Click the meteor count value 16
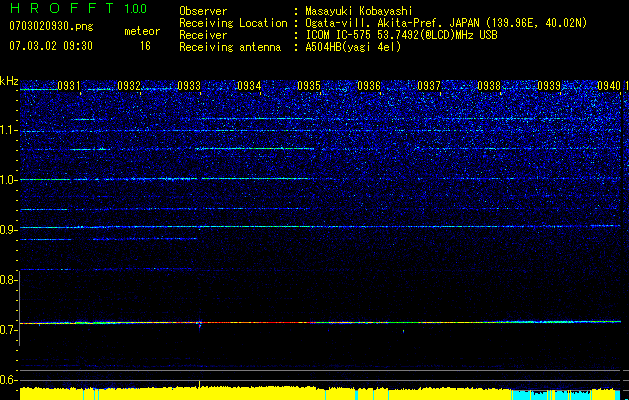 [145, 46]
